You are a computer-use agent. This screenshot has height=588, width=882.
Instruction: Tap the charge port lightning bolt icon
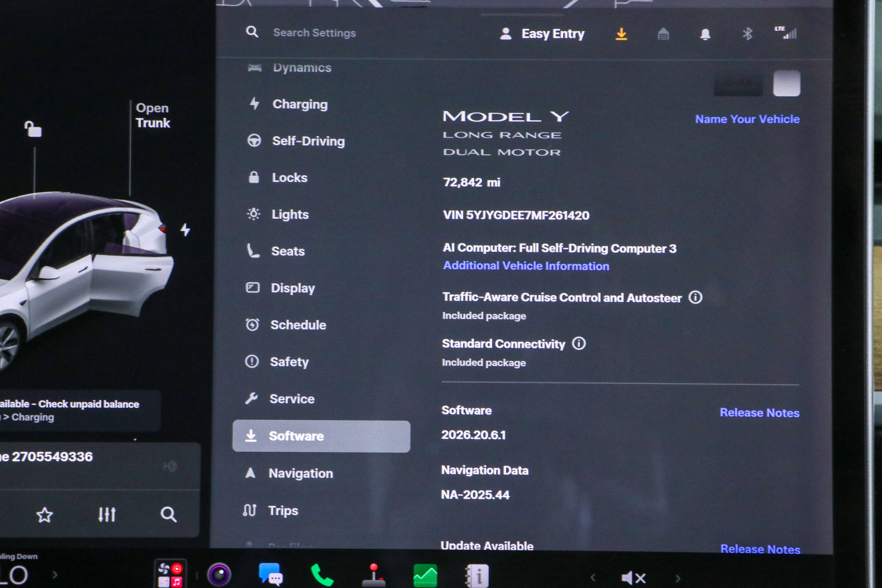coord(185,230)
